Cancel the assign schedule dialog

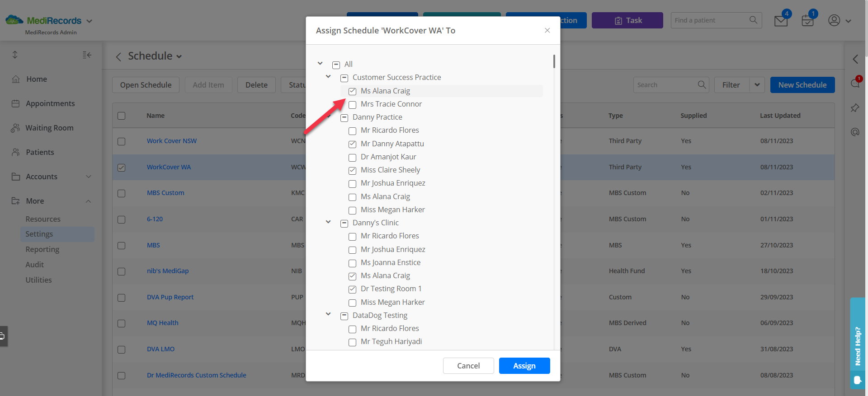coord(468,366)
